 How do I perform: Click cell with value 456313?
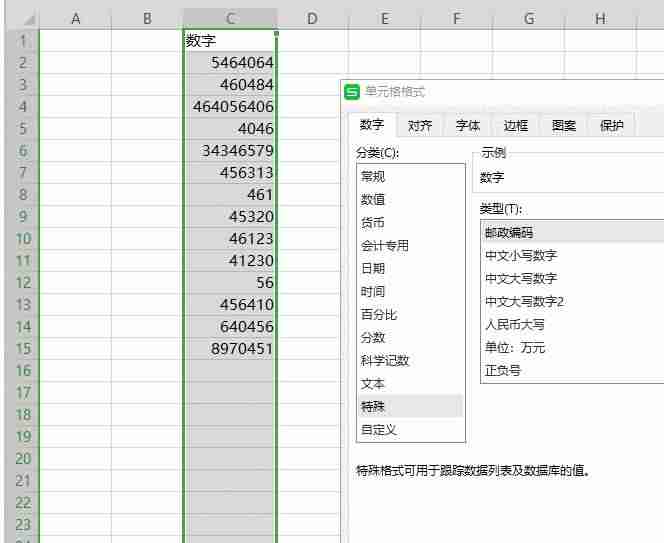[230, 173]
